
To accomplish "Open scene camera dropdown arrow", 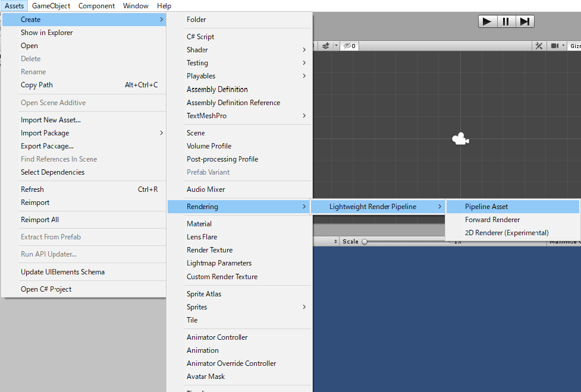I will coord(563,46).
